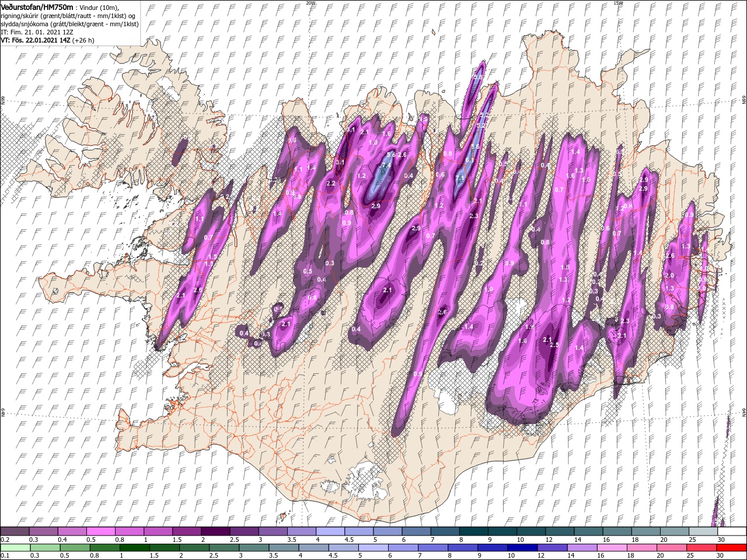Pick lavender snow swatch between 4 and 4.5
The image size is (747, 560).
(330, 531)
